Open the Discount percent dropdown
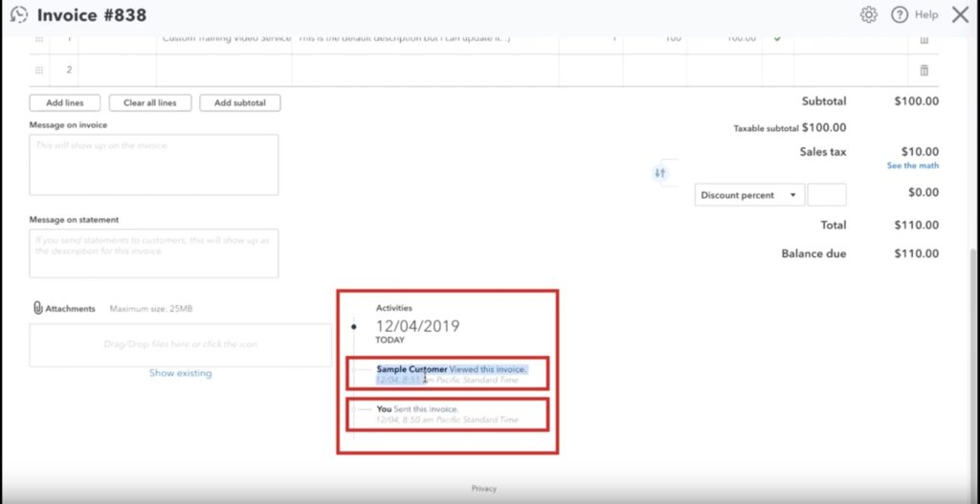This screenshot has width=980, height=504. tap(747, 195)
